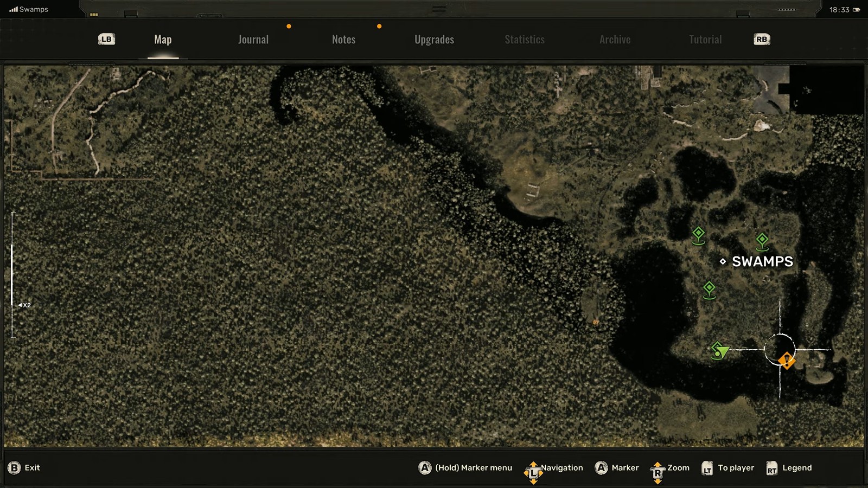Click the Exit label
The height and width of the screenshot is (488, 868).
pyautogui.click(x=32, y=467)
